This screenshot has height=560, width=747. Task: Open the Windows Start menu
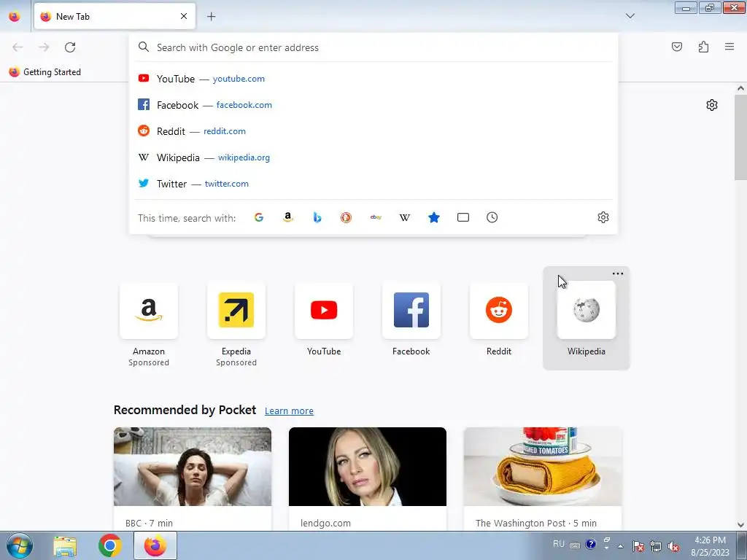pos(20,545)
